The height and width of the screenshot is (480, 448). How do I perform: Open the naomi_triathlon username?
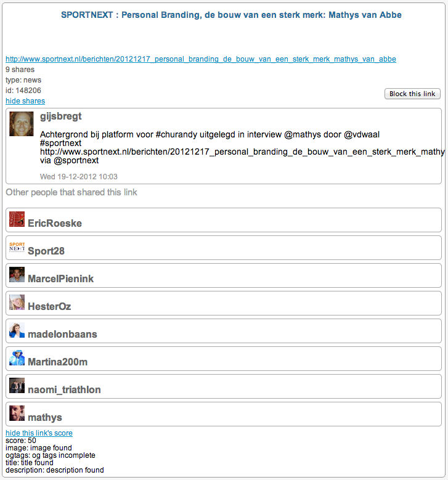tap(64, 389)
